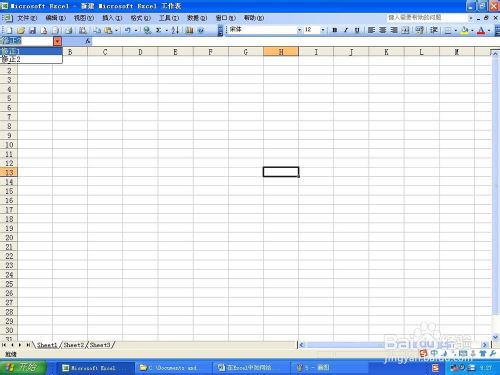Image resolution: width=500 pixels, height=375 pixels.
Task: Click the Print preview toolbar icon
Action: tap(56, 30)
